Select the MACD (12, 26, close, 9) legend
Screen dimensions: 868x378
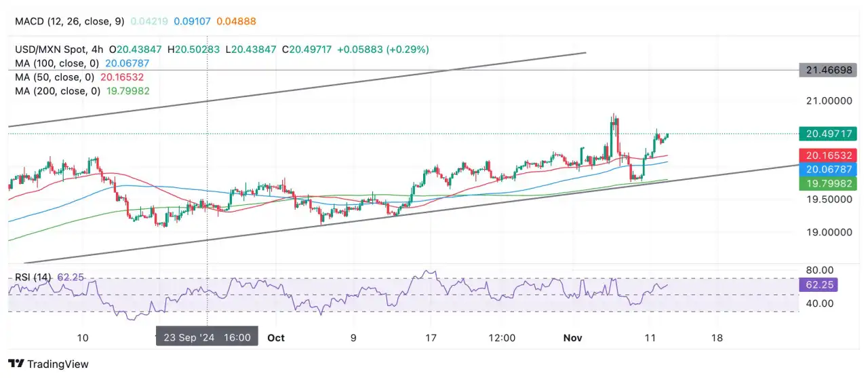click(70, 21)
